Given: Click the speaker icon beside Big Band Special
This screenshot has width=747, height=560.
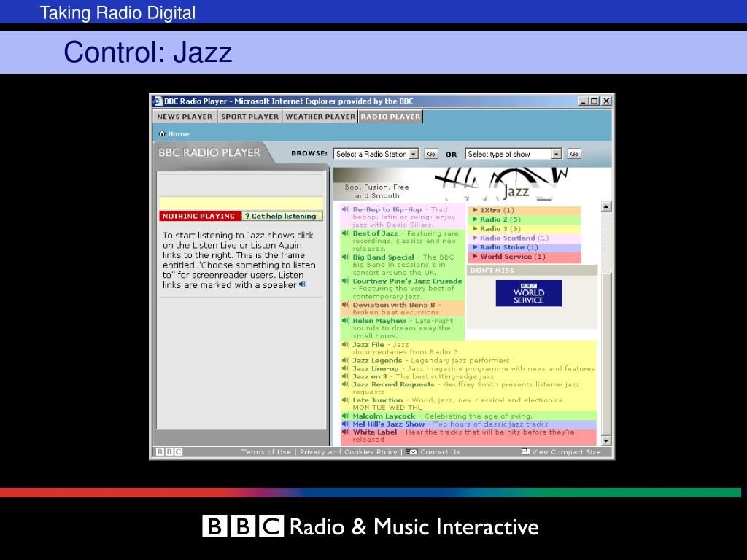Looking at the screenshot, I should (x=346, y=257).
